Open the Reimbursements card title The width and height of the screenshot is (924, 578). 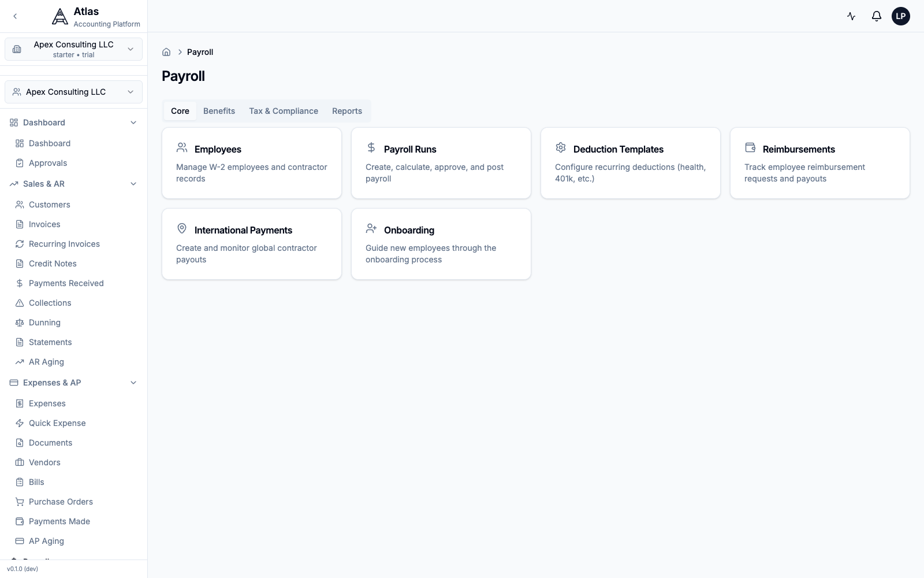(799, 149)
